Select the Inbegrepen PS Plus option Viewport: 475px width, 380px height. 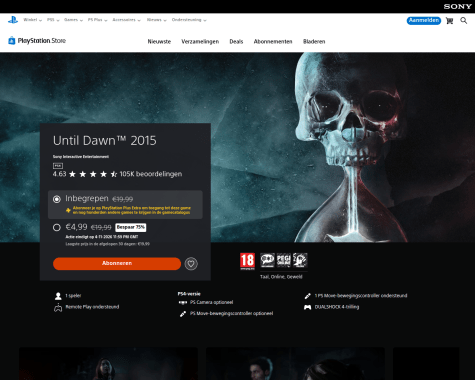[125, 205]
